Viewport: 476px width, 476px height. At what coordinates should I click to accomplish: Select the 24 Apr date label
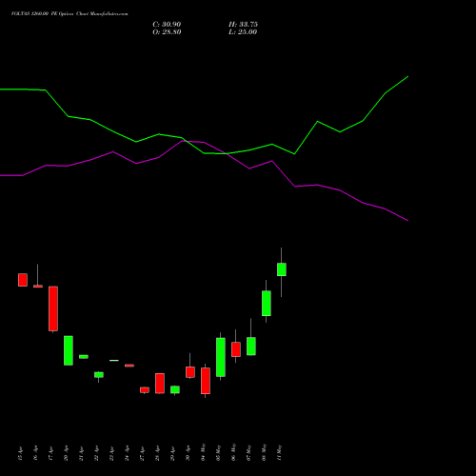click(x=128, y=453)
